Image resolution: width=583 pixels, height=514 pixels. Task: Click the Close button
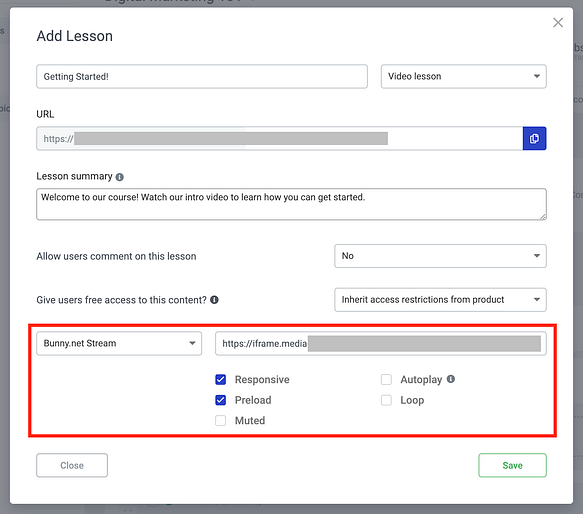tap(72, 465)
